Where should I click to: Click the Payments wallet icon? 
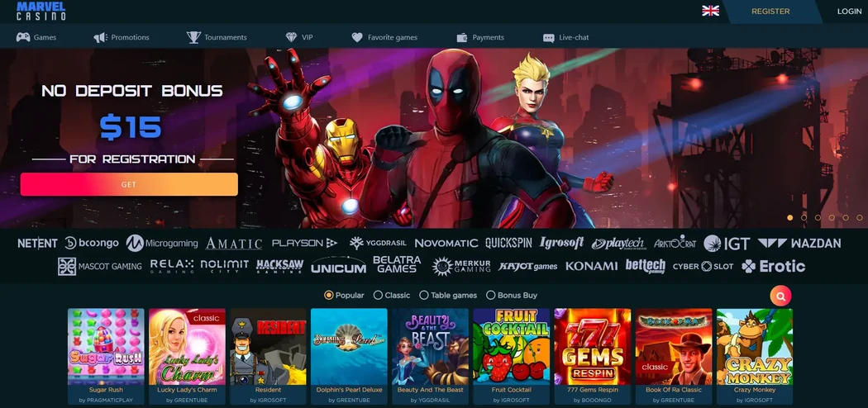(x=462, y=38)
